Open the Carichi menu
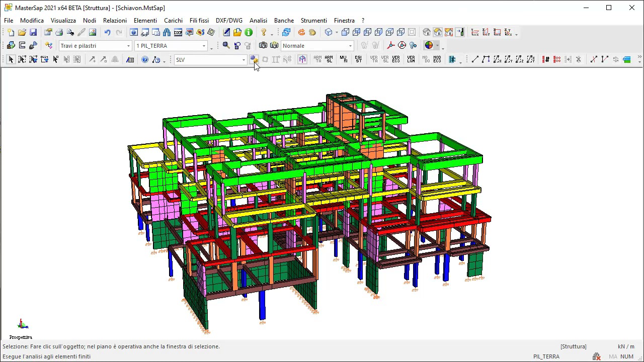This screenshot has width=644, height=362. click(173, 21)
